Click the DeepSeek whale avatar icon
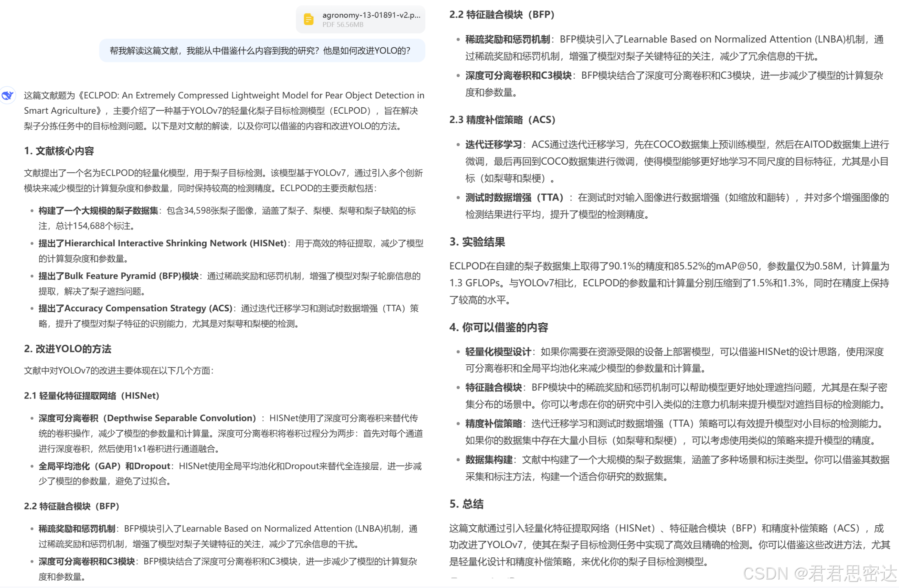Image resolution: width=899 pixels, height=588 pixels. (7, 95)
